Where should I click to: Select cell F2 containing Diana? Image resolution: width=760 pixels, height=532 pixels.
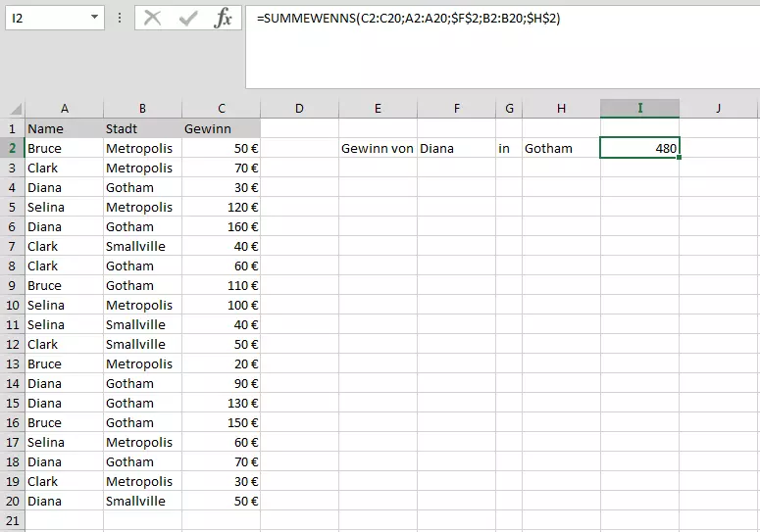pos(456,148)
